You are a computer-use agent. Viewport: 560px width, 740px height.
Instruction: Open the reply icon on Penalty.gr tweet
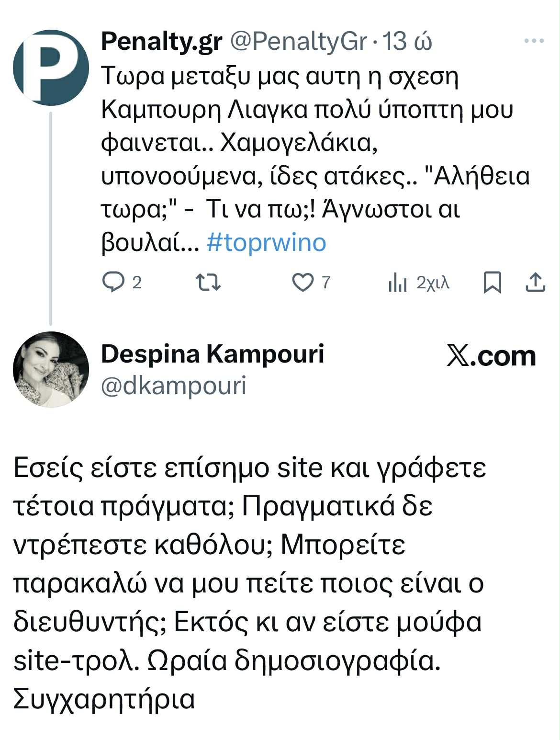click(113, 283)
